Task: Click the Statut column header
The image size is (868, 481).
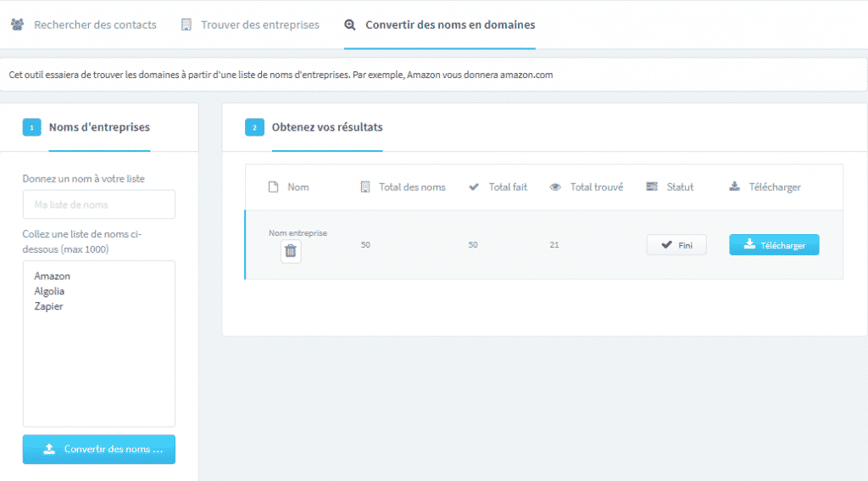Action: [680, 187]
